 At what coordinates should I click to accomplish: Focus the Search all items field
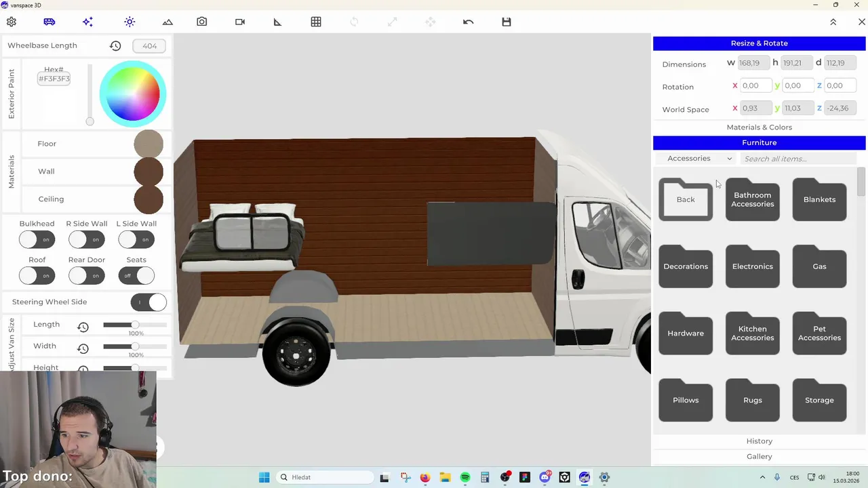coord(799,159)
